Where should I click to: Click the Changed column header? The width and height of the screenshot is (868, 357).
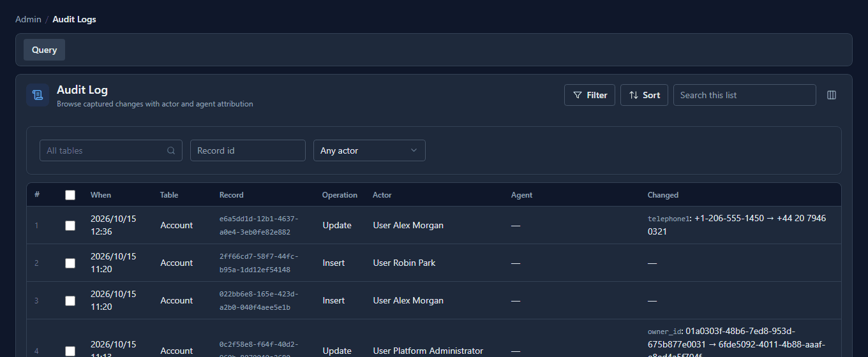(663, 195)
